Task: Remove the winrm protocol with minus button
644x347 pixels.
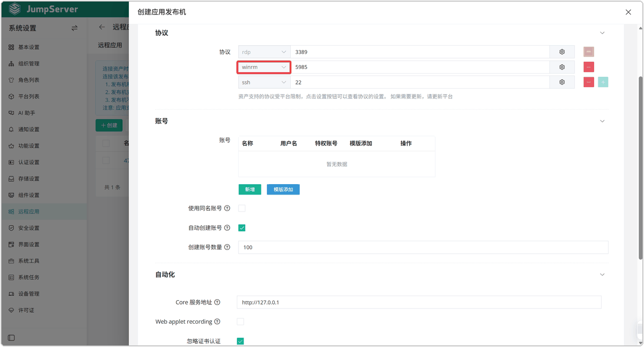Action: [588, 67]
